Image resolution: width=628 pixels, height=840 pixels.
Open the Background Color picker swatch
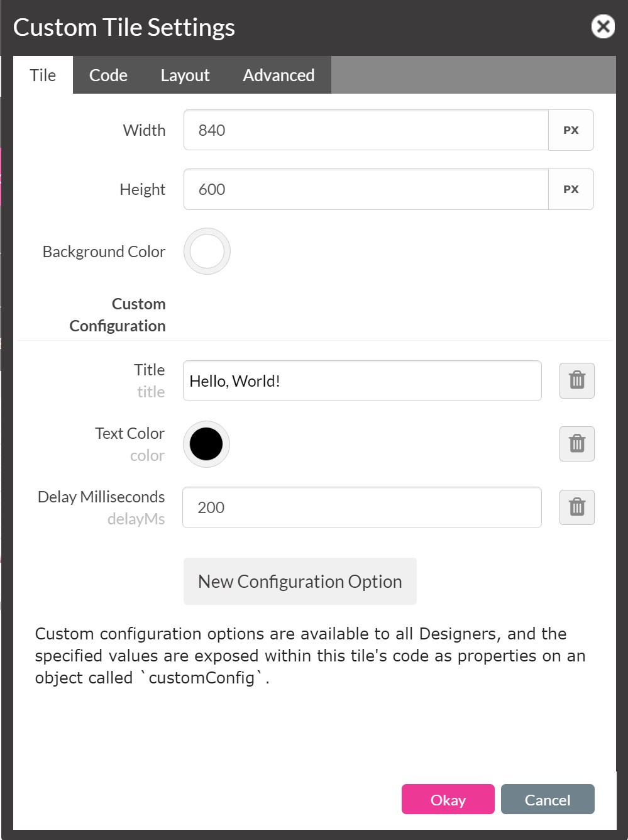click(207, 251)
